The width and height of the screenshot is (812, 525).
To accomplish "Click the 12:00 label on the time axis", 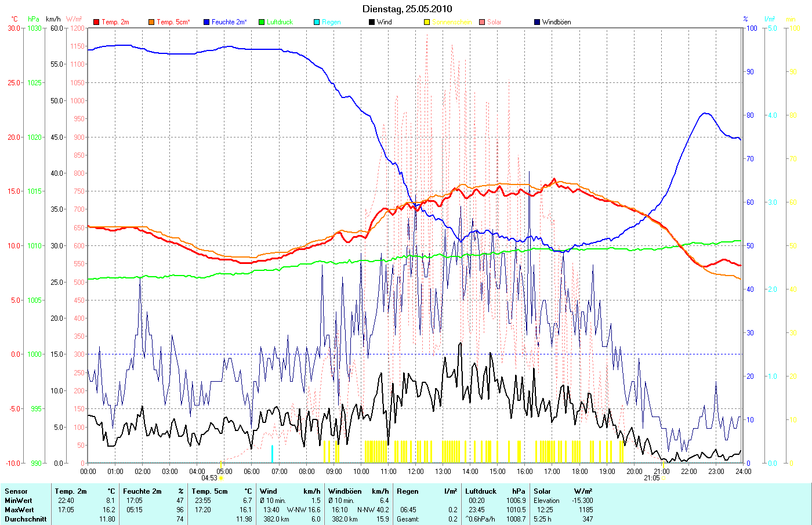I will click(x=416, y=471).
